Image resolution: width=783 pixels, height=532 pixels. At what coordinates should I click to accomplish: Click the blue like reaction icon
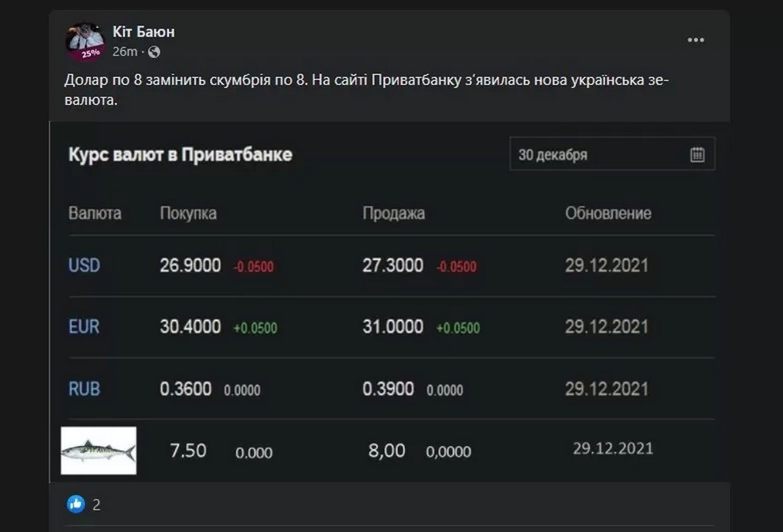(76, 504)
